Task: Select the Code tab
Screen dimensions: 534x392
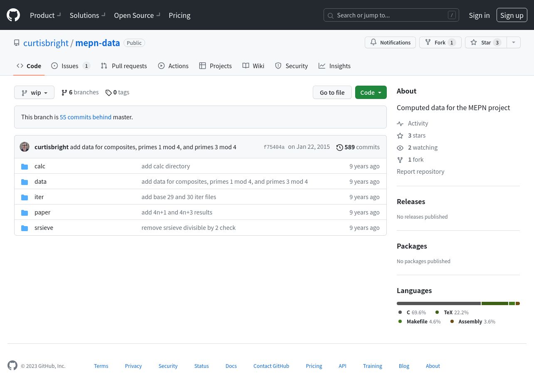Action: coord(29,66)
